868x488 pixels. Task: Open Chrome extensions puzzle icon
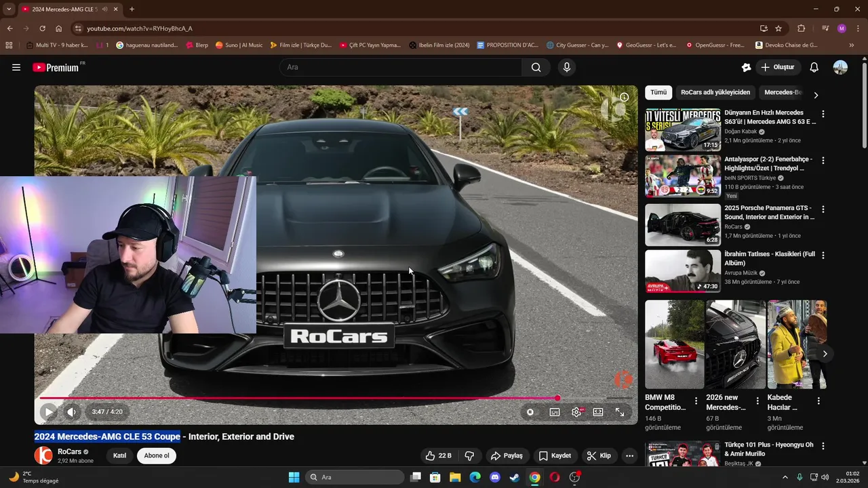801,28
